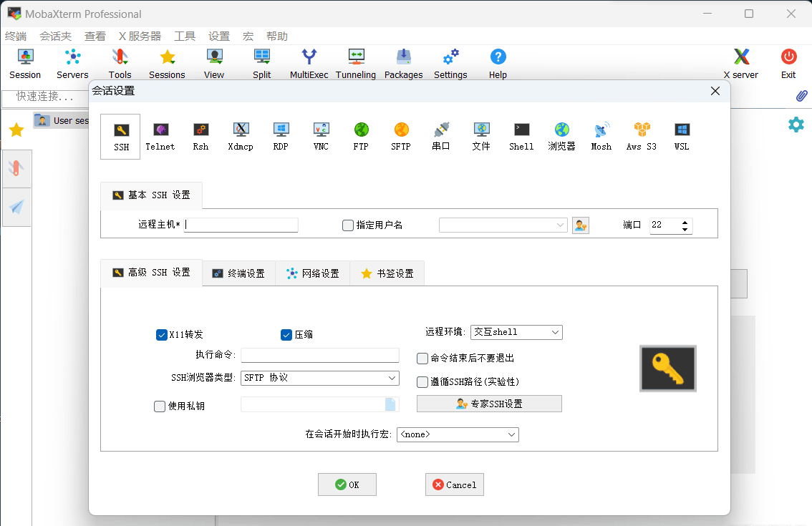Image resolution: width=812 pixels, height=526 pixels.
Task: Pick the FTP session type
Action: pos(361,136)
